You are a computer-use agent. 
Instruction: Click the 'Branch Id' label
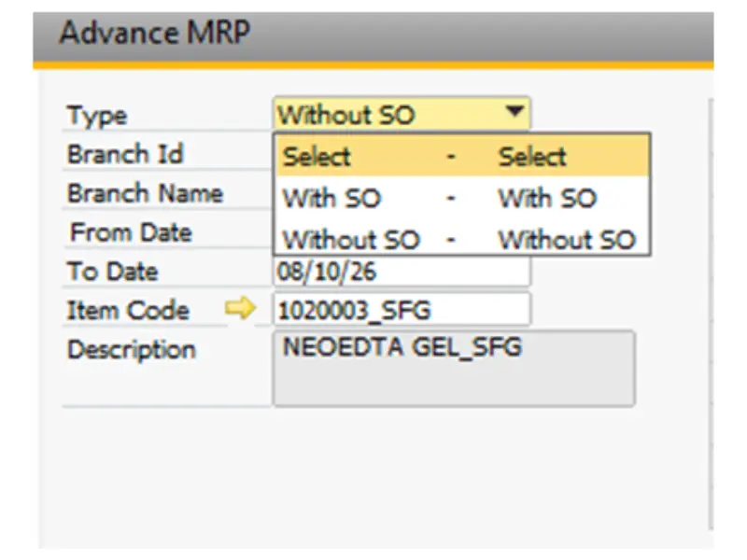(x=125, y=154)
